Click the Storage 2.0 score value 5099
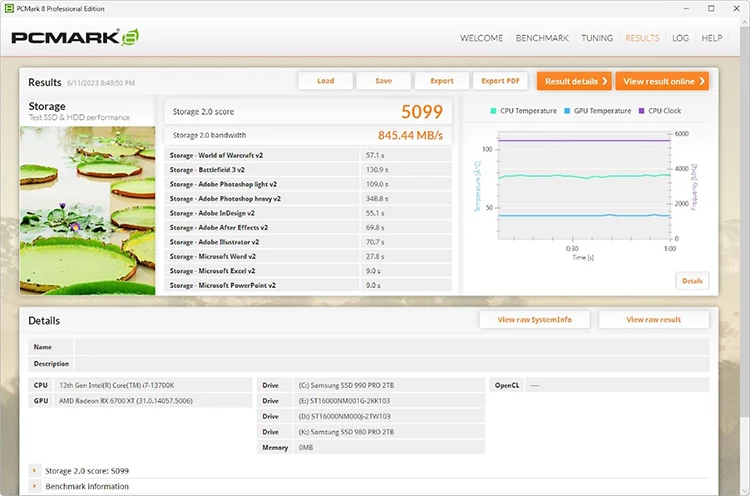This screenshot has height=496, width=750. coord(422,112)
